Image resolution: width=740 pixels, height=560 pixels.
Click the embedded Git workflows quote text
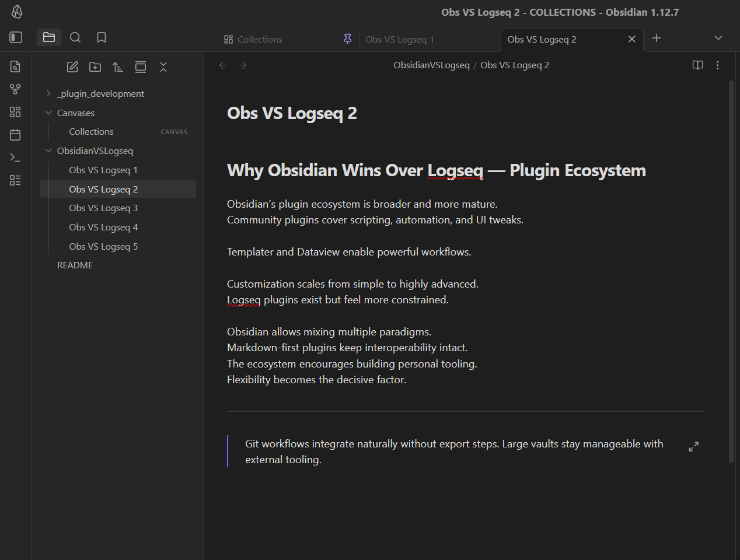(454, 452)
